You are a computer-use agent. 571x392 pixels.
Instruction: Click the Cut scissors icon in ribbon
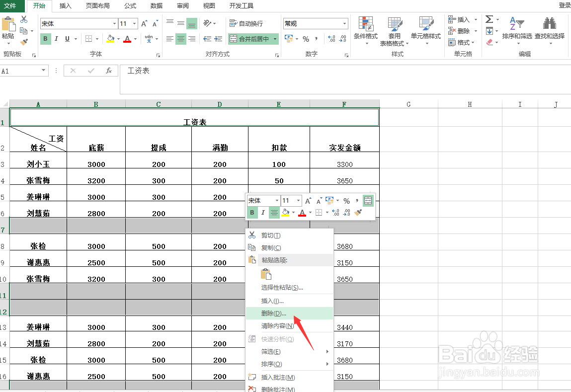tap(24, 19)
